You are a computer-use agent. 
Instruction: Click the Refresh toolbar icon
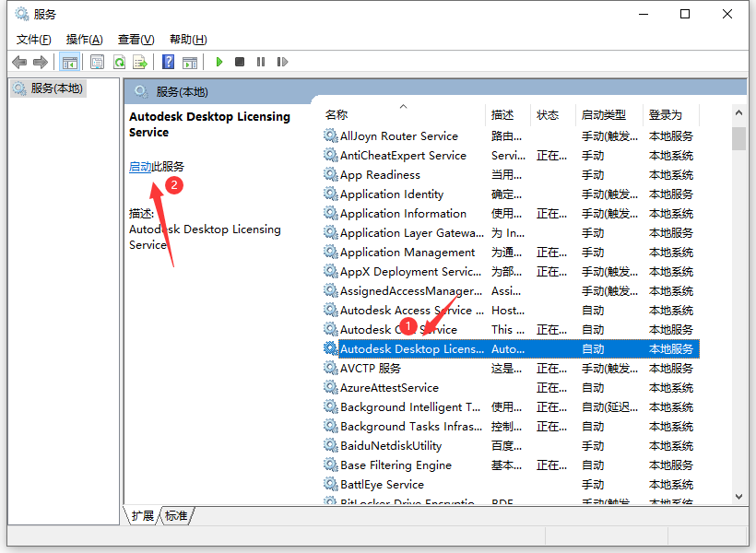point(119,62)
